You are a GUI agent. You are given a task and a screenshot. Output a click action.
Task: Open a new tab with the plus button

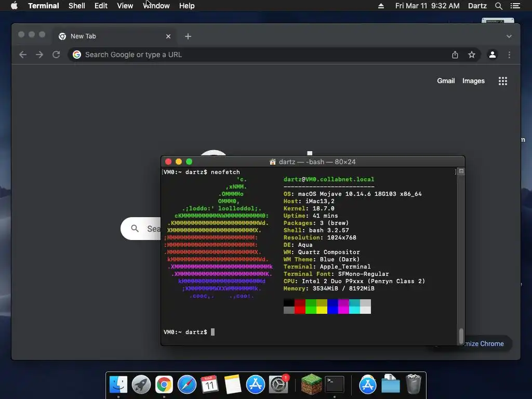(x=188, y=36)
